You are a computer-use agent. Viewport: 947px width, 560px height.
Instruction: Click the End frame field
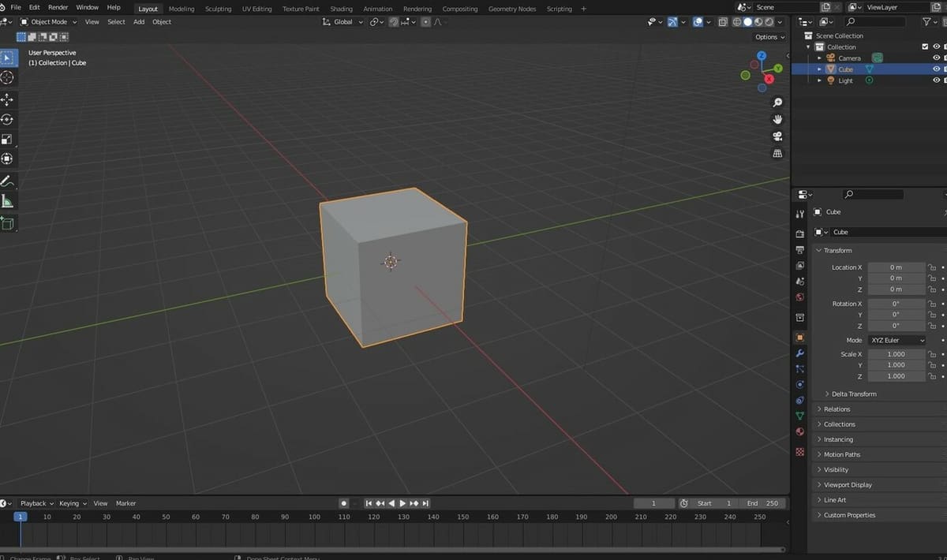(763, 503)
